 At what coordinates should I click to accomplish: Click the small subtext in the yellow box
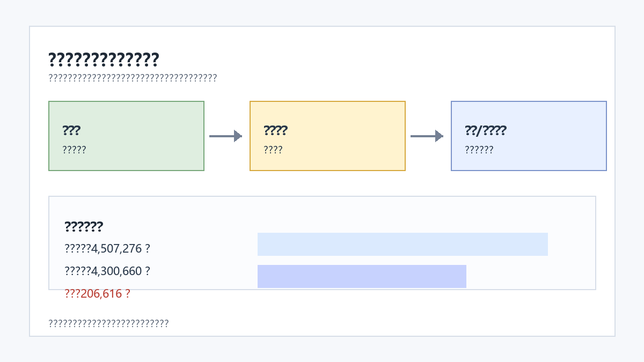point(273,150)
